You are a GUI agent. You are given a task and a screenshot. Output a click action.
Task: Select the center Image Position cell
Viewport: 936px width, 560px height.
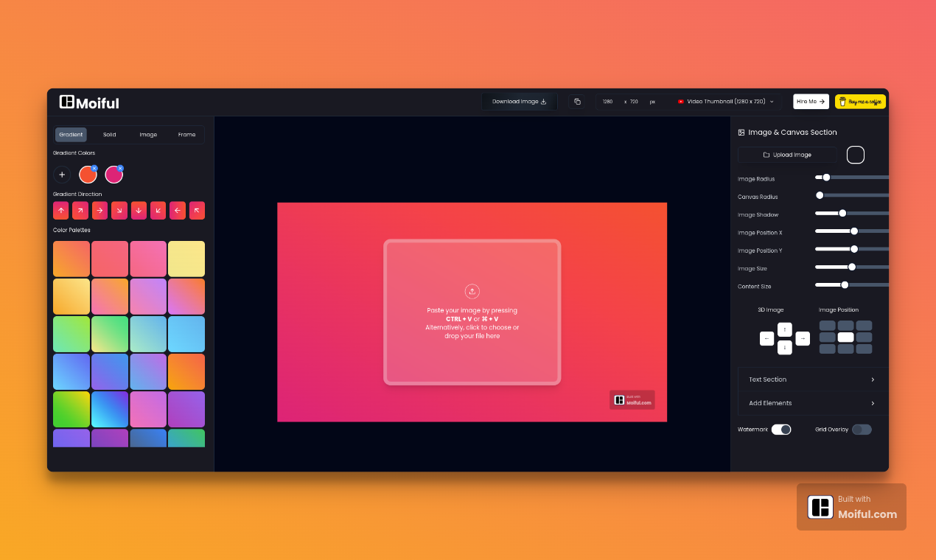click(845, 336)
